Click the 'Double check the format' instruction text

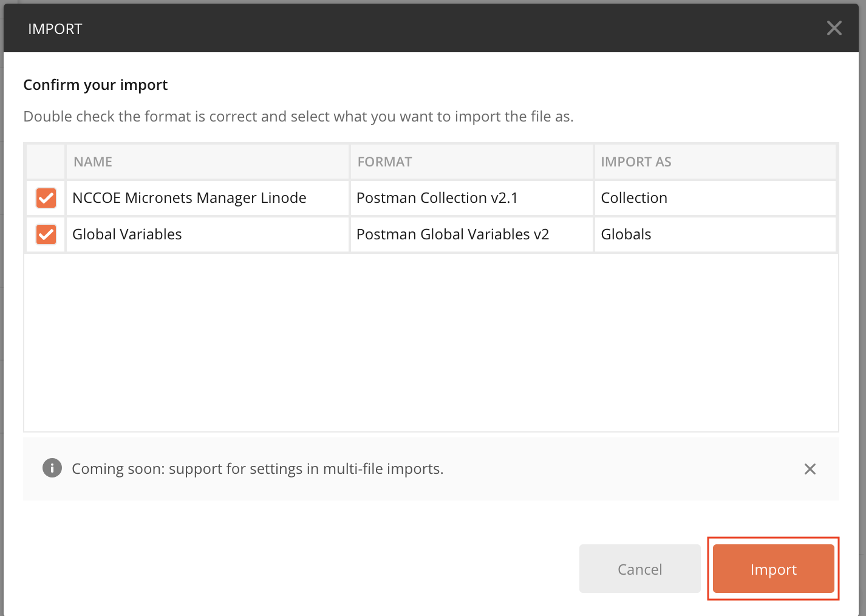point(298,116)
